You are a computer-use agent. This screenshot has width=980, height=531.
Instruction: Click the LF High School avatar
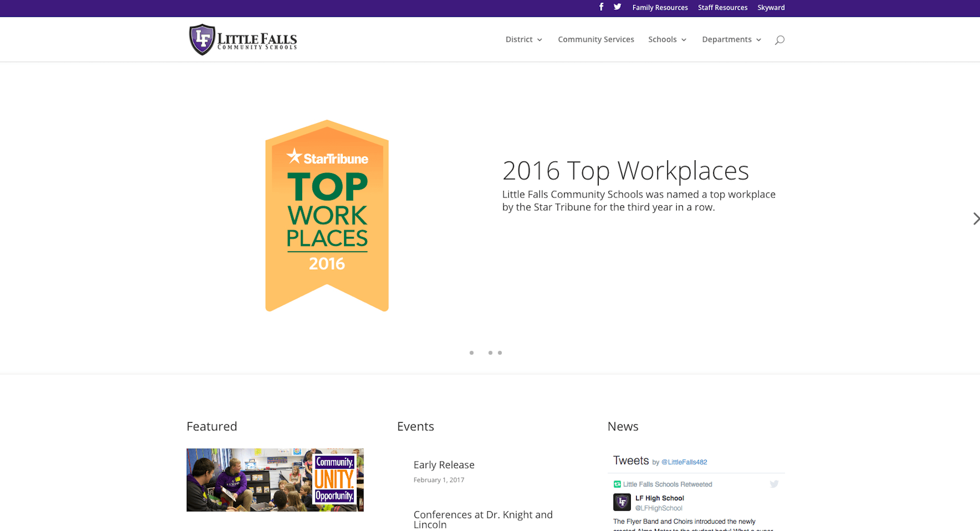pyautogui.click(x=622, y=502)
